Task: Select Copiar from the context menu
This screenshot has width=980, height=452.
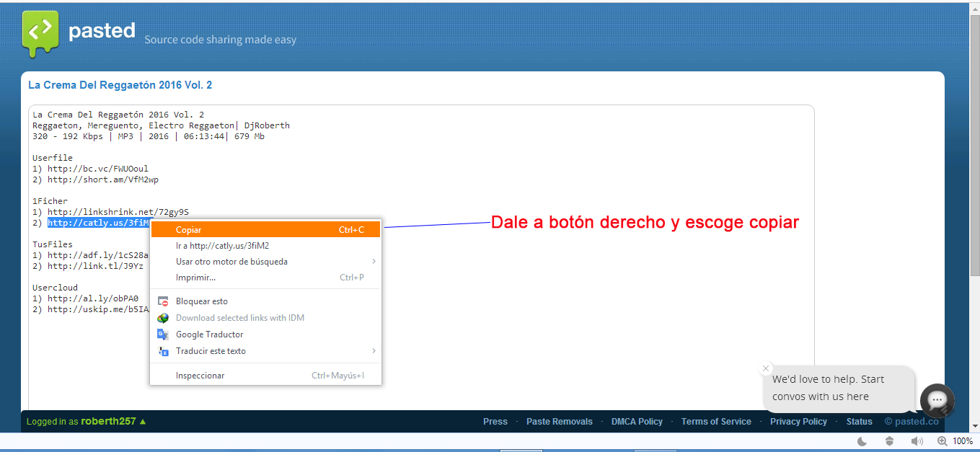Action: pyautogui.click(x=187, y=229)
